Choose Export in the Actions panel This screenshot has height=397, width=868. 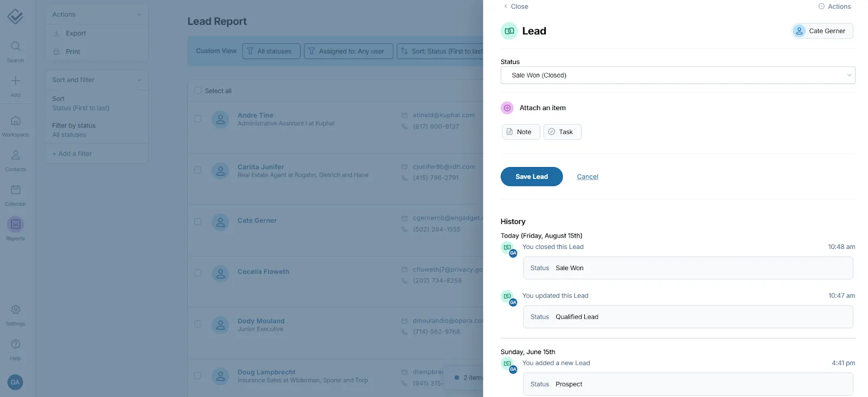(76, 34)
